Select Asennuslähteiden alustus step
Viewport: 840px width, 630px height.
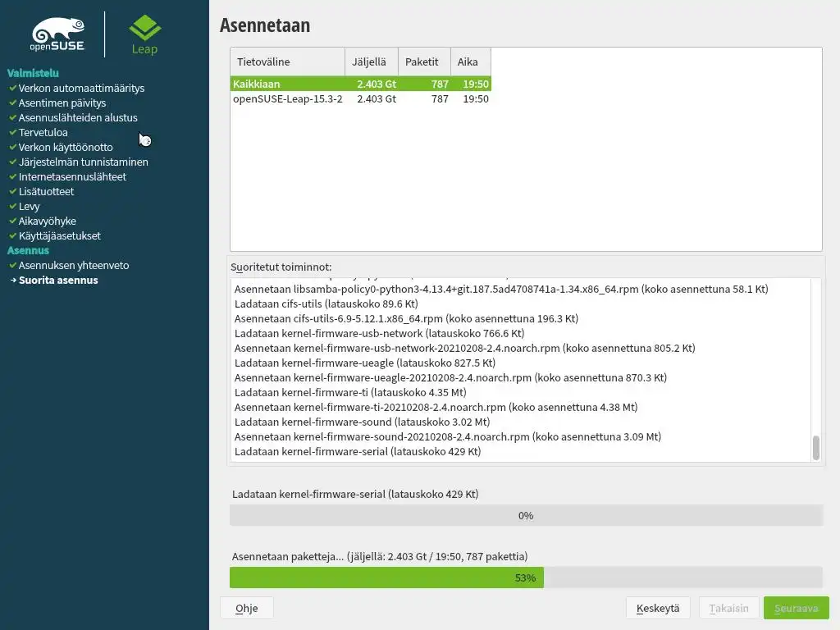pos(78,117)
